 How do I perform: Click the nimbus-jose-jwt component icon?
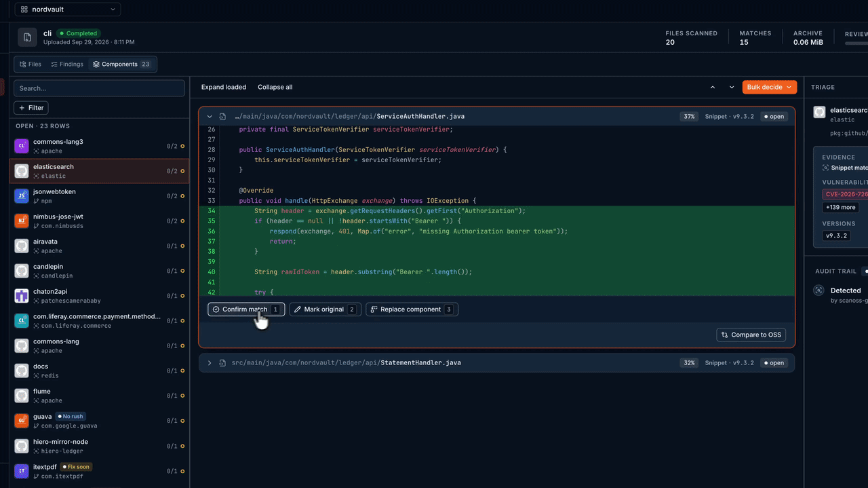pos(22,221)
